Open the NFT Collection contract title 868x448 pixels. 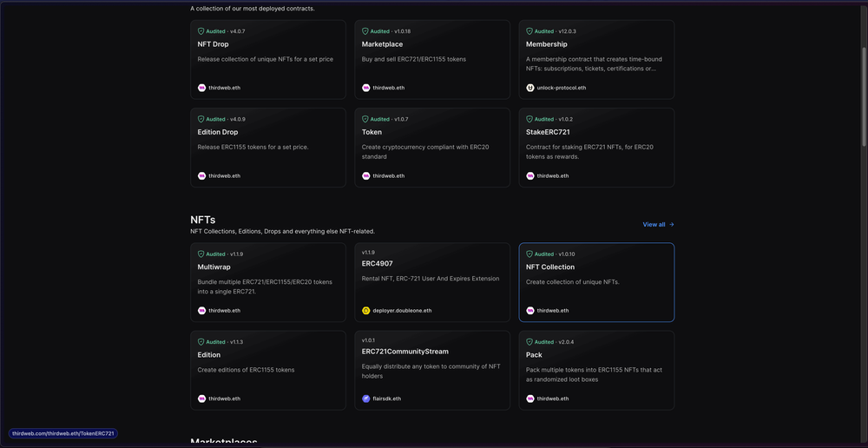550,267
